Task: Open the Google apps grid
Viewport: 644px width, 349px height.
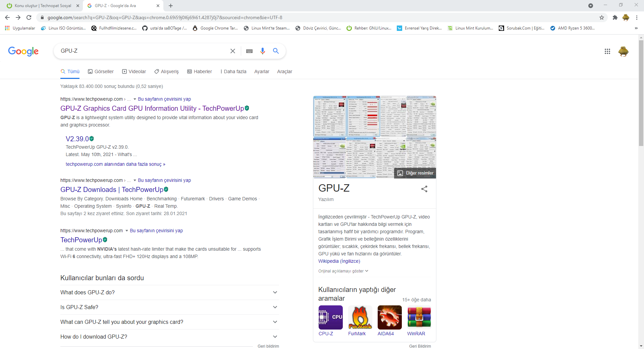Action: pyautogui.click(x=607, y=51)
